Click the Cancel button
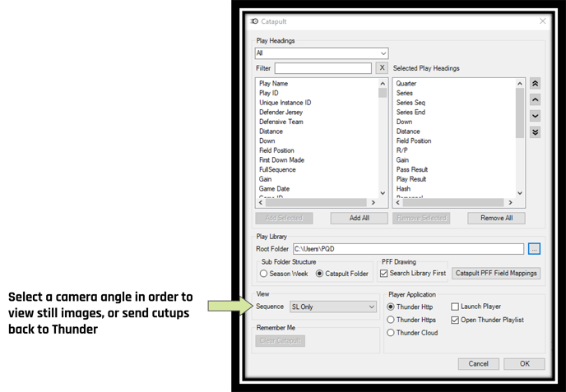 coord(478,364)
